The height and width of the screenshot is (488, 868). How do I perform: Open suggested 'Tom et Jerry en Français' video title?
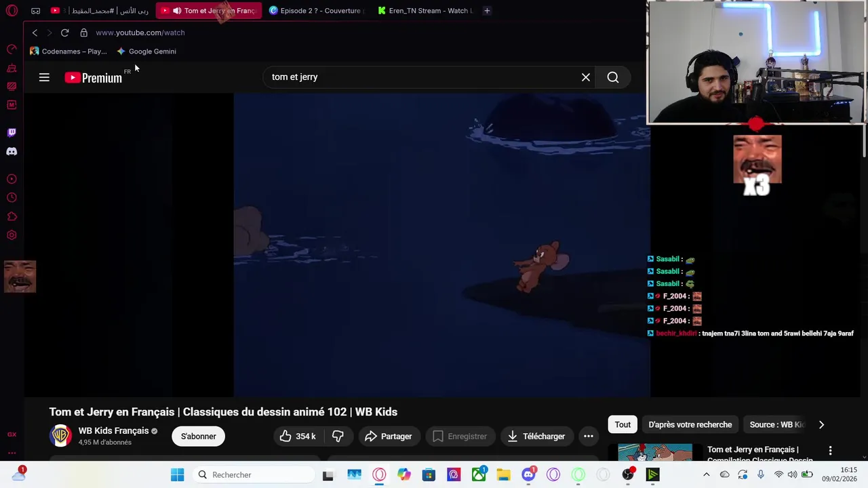(x=761, y=454)
